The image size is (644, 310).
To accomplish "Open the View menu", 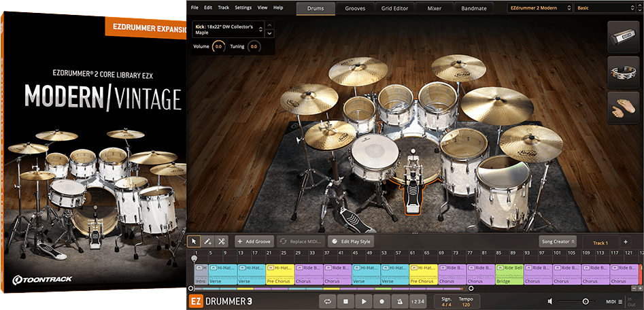I will (x=262, y=7).
